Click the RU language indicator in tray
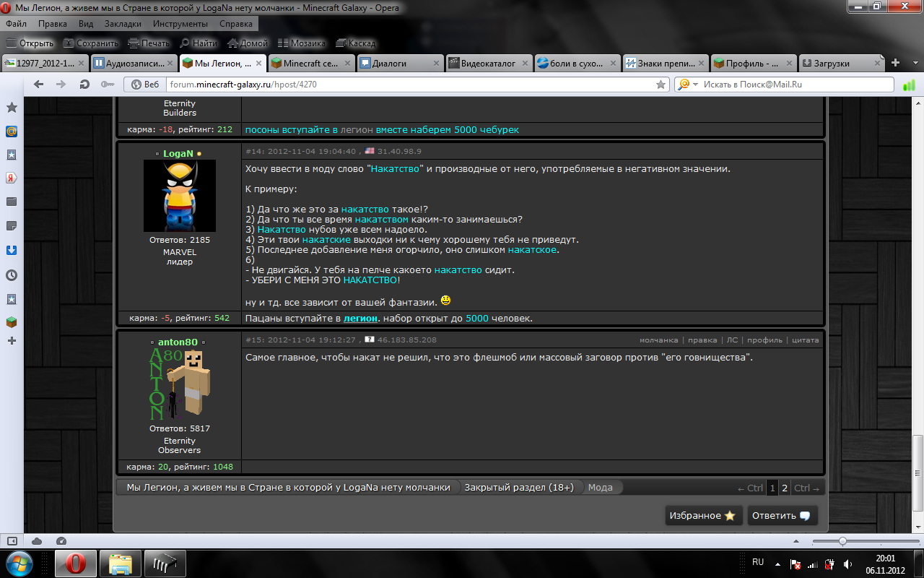 tap(758, 561)
